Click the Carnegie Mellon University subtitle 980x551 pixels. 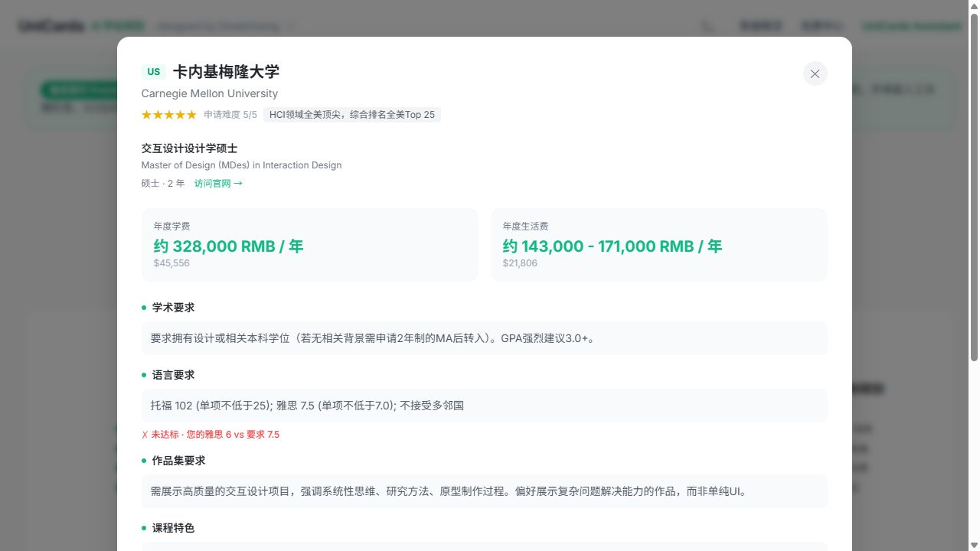pyautogui.click(x=210, y=93)
